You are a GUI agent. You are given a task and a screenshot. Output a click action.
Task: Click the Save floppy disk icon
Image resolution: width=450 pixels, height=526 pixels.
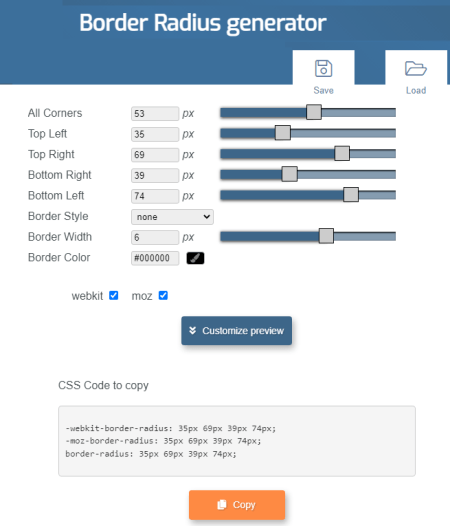coord(323,68)
